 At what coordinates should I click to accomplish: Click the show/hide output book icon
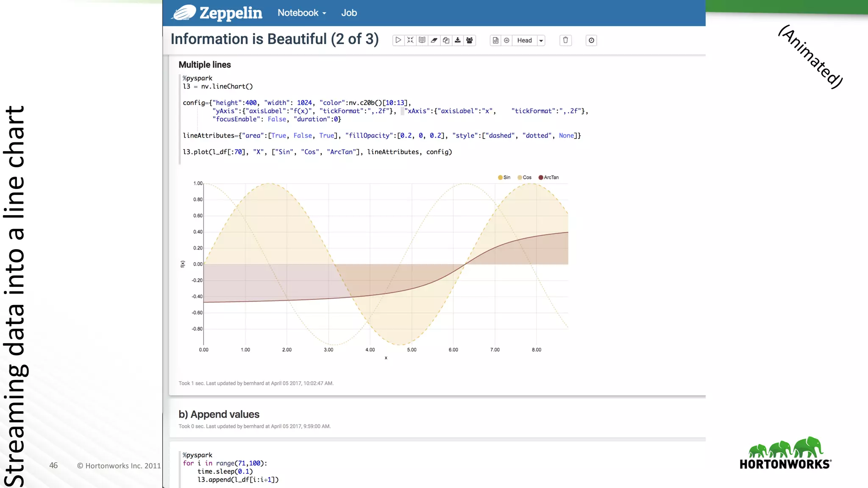(x=422, y=40)
